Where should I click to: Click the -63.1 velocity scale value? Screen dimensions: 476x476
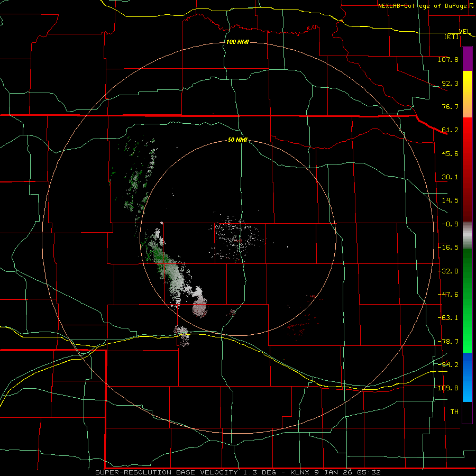pos(448,318)
